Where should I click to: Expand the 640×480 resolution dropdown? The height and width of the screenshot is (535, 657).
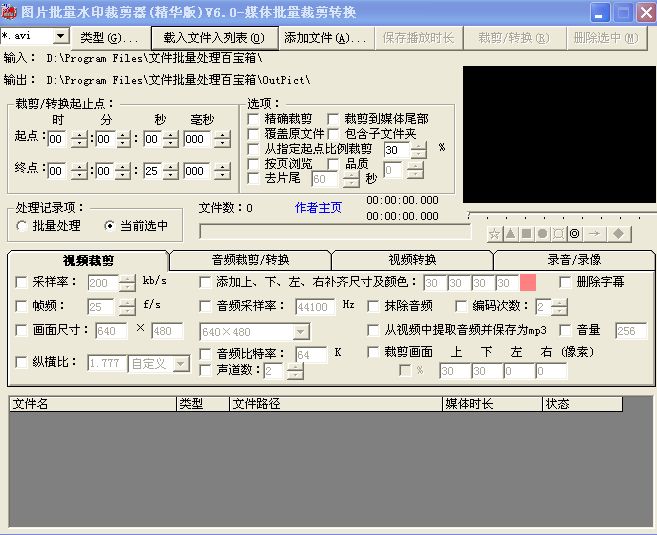pos(301,332)
